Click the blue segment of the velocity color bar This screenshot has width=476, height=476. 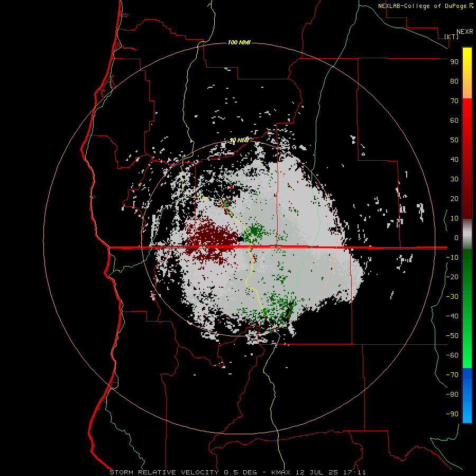(x=467, y=396)
